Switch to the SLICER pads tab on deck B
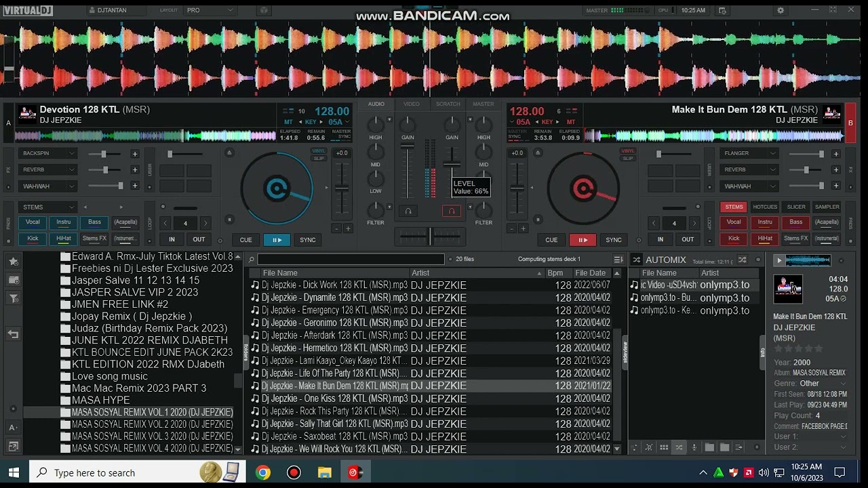The image size is (868, 488). tap(796, 207)
